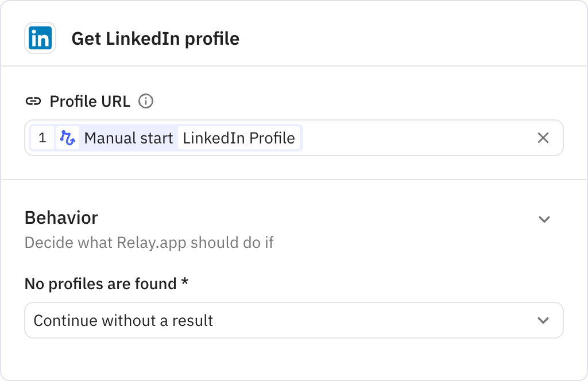The height and width of the screenshot is (381, 588).
Task: Select the chain link icon beside Profile URL
Action: tap(34, 100)
